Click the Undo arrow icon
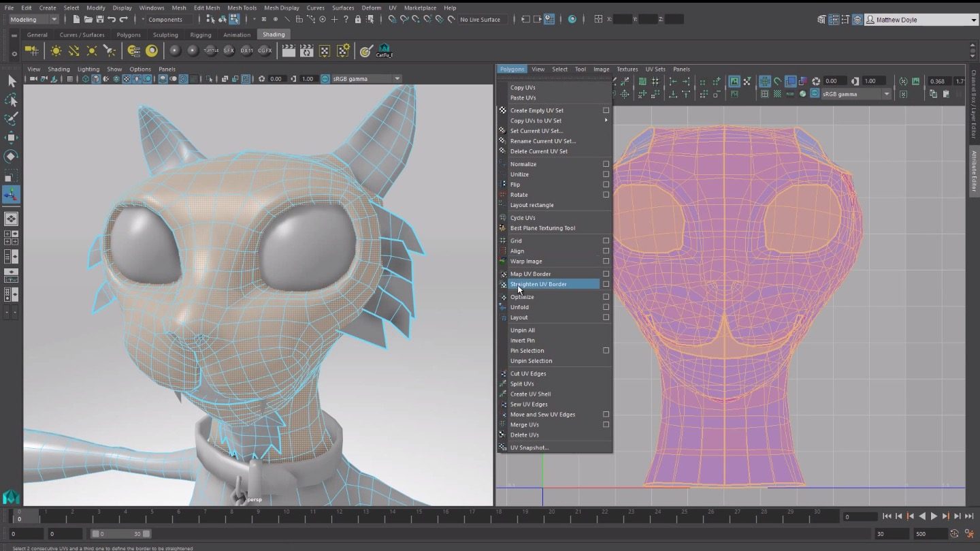The width and height of the screenshot is (980, 551). click(112, 20)
